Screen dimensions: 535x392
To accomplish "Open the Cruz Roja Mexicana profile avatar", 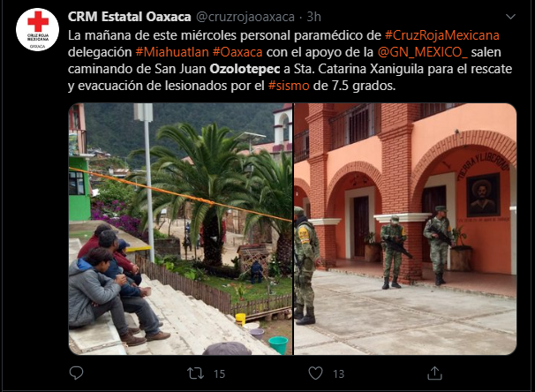I will point(37,30).
